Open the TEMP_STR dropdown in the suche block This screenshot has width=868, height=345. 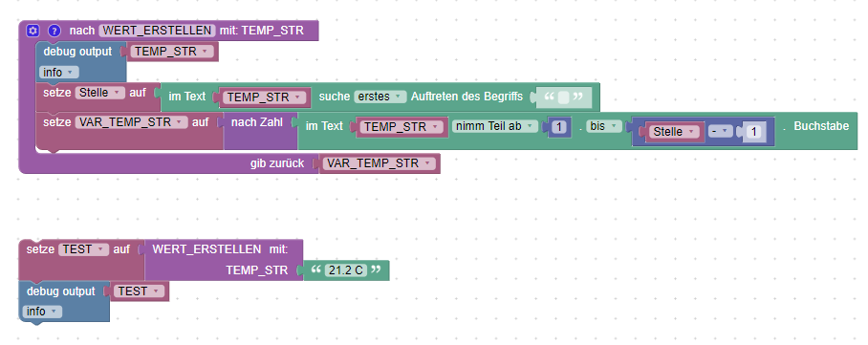(x=264, y=97)
